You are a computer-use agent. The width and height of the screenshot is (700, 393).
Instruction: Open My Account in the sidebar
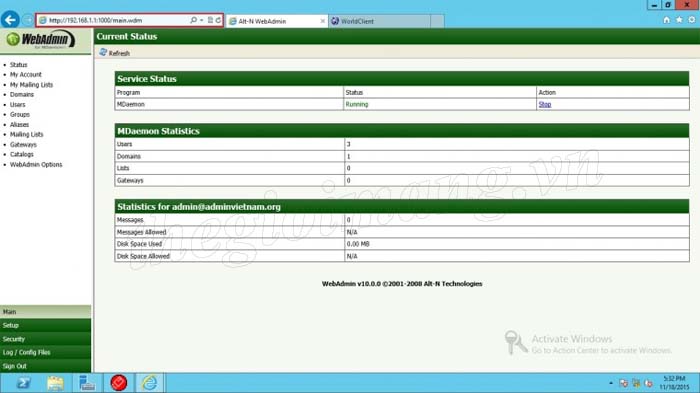tap(25, 75)
